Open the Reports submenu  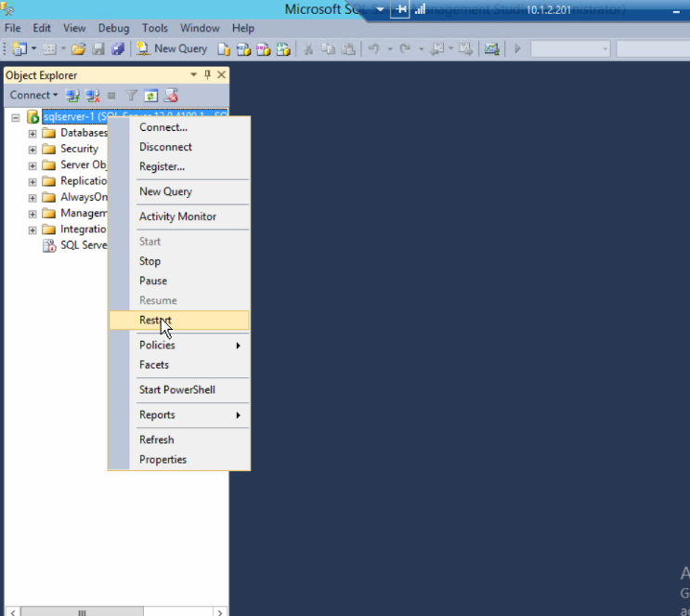coord(179,415)
